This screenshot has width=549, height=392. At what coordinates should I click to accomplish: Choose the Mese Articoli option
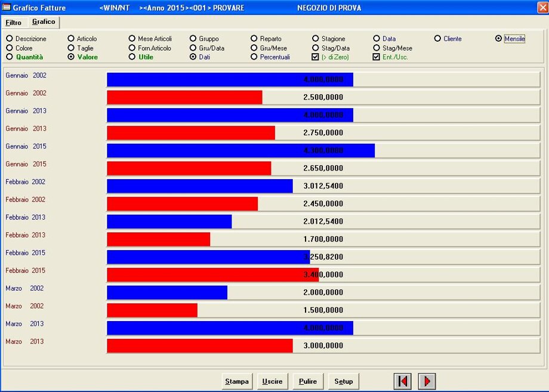tap(132, 39)
